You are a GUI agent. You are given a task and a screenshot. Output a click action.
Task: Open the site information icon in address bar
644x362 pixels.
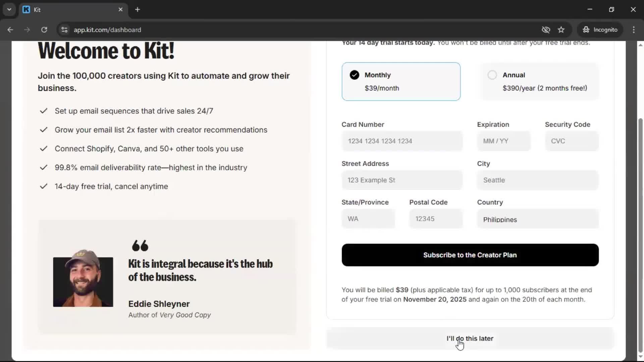click(64, 30)
